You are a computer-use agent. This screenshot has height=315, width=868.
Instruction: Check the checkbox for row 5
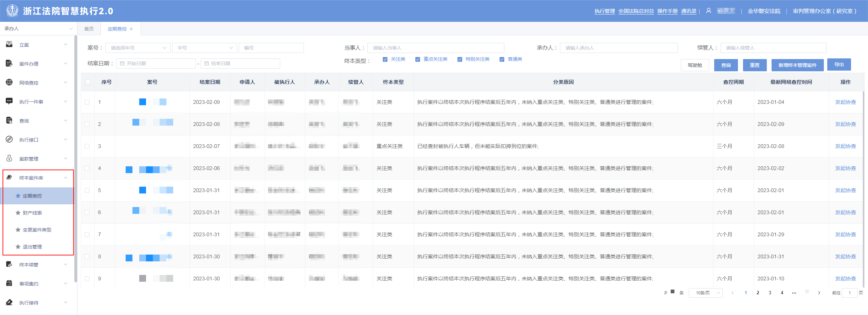coord(87,190)
